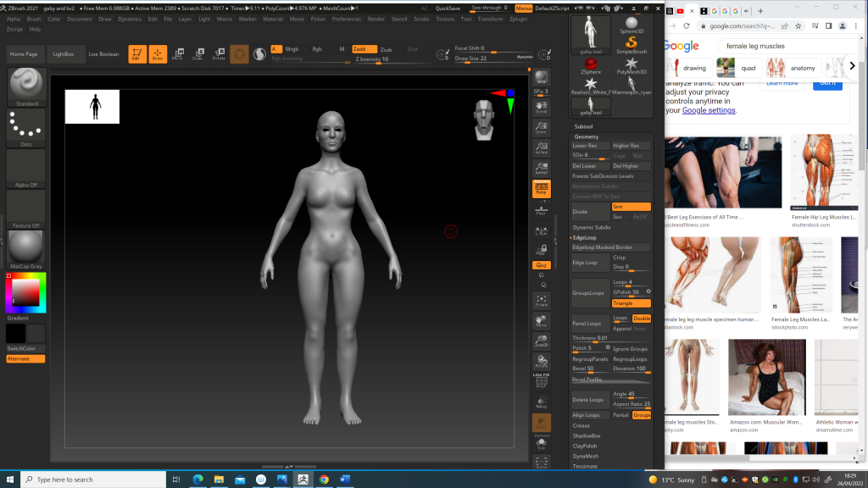
Task: Open the Stroke menu
Action: (420, 18)
